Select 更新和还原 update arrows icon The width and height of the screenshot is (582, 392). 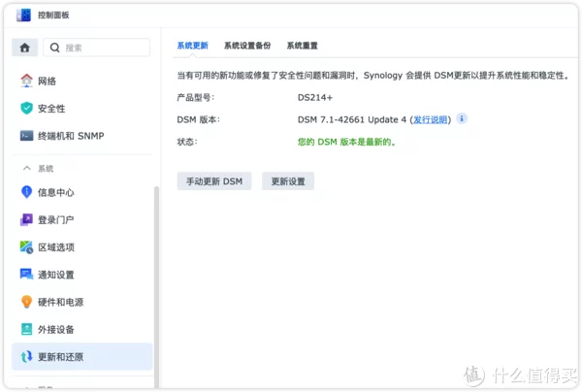(26, 357)
